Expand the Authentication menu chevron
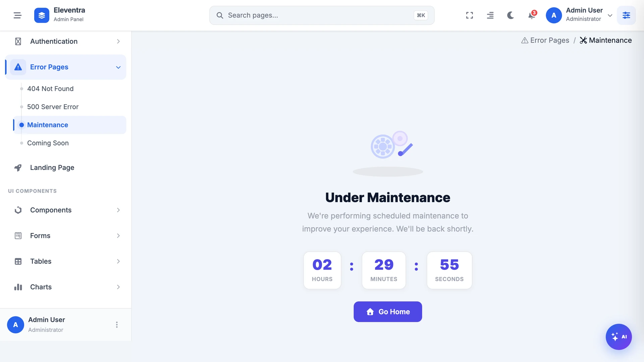 click(118, 41)
